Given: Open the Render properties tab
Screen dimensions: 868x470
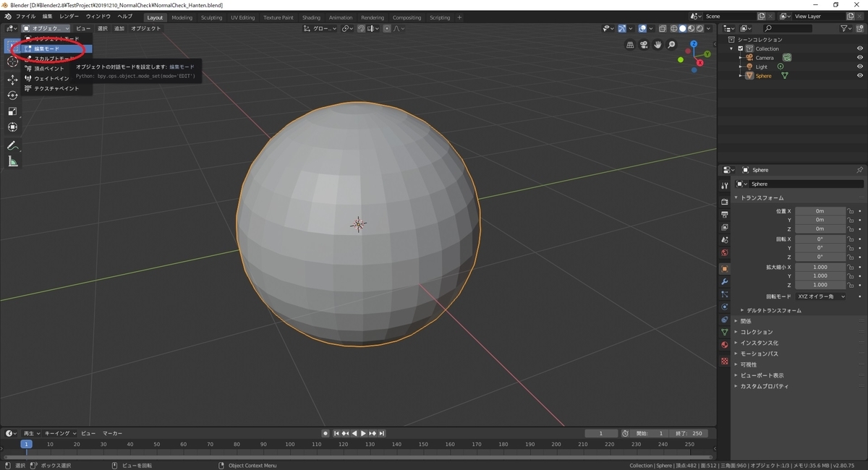Looking at the screenshot, I should tap(724, 202).
